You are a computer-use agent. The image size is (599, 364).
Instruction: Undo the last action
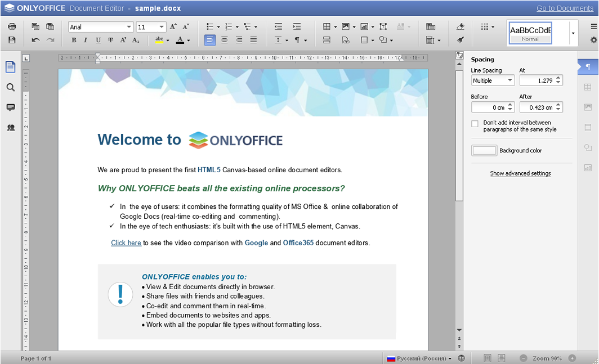point(35,40)
